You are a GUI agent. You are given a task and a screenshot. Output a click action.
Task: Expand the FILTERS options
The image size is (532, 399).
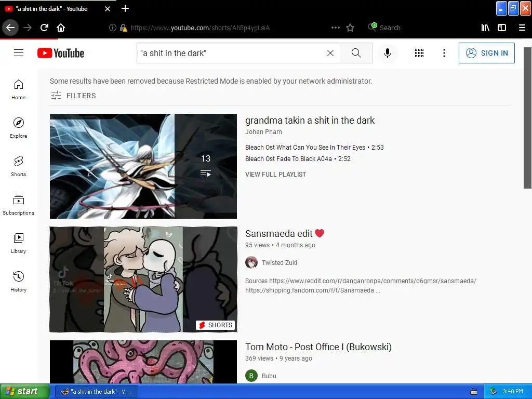[x=73, y=96]
